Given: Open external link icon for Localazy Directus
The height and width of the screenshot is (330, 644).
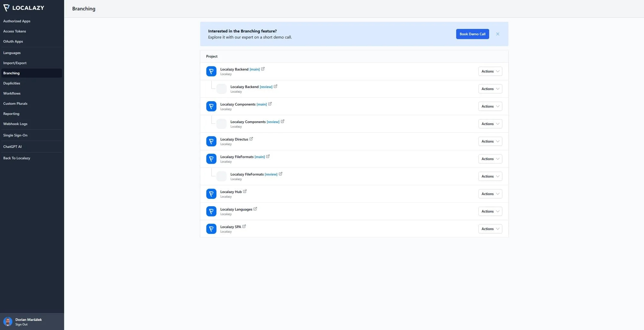Looking at the screenshot, I should (251, 139).
